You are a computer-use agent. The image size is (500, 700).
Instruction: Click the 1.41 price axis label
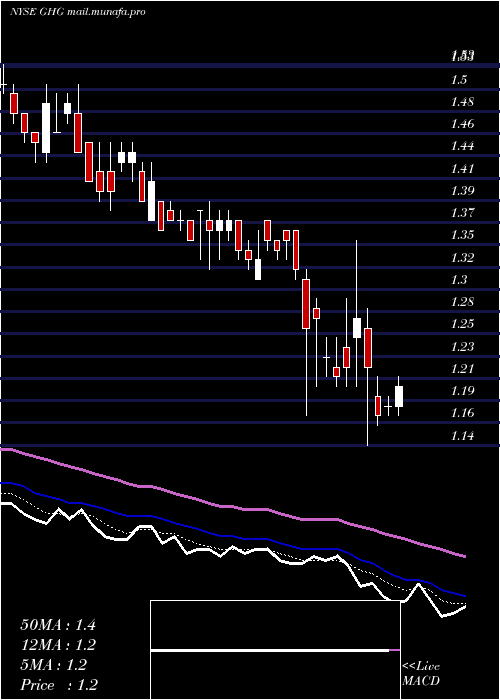point(462,169)
